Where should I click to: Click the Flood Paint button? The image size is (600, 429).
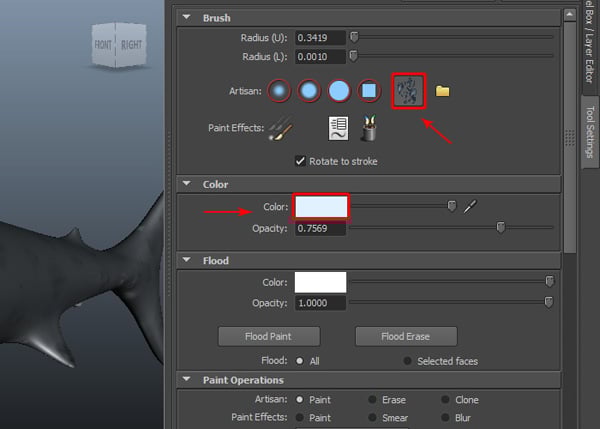pyautogui.click(x=268, y=336)
